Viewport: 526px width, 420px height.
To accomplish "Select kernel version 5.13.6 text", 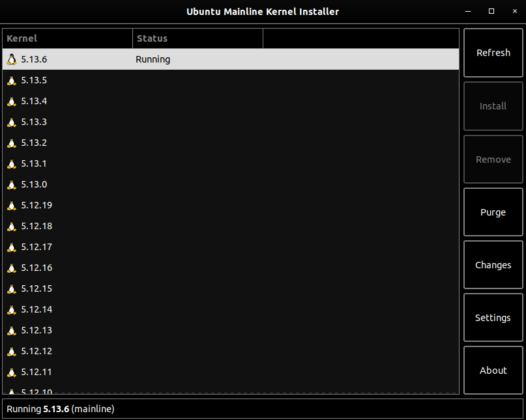I will (34, 59).
